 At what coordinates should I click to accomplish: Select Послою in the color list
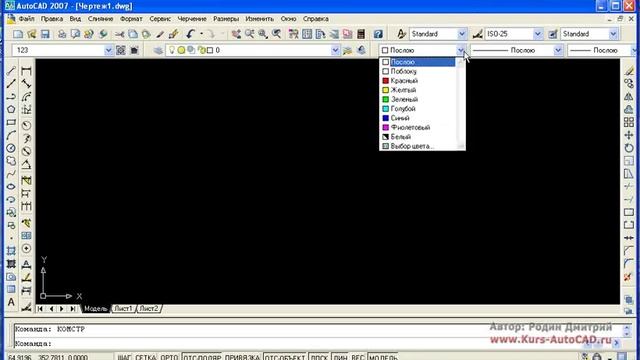418,62
